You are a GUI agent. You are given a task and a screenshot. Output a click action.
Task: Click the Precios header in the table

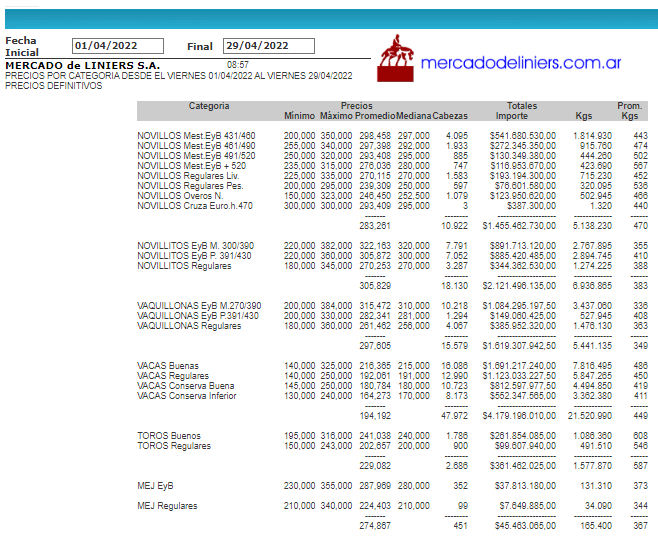point(356,106)
